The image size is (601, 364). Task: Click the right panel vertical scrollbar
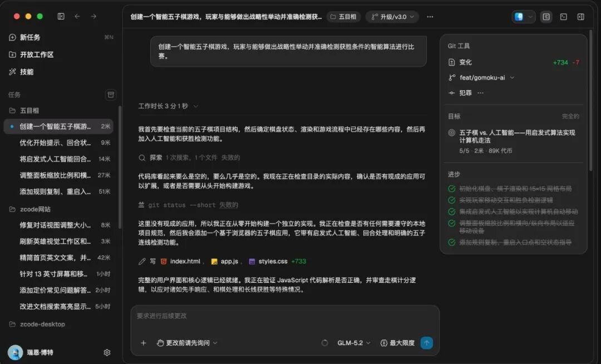click(x=590, y=100)
